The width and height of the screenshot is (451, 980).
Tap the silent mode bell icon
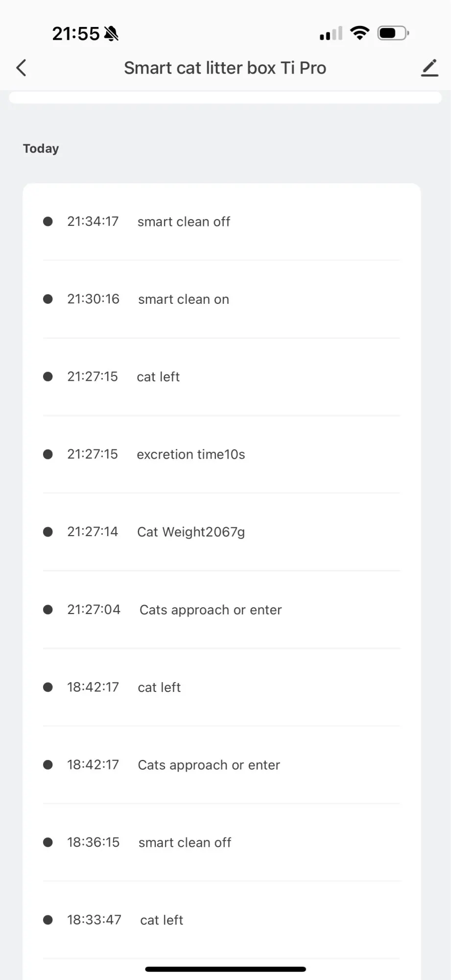pyautogui.click(x=112, y=34)
